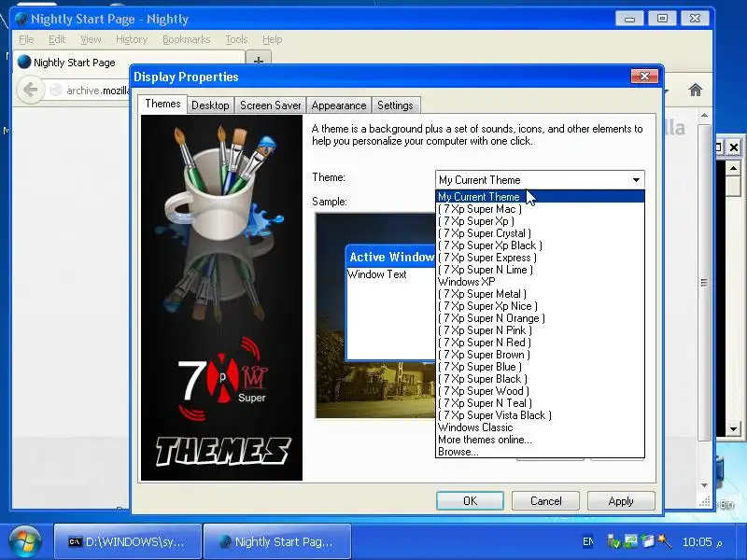The height and width of the screenshot is (560, 747).
Task: Click the wand icon in system tray
Action: tap(665, 541)
